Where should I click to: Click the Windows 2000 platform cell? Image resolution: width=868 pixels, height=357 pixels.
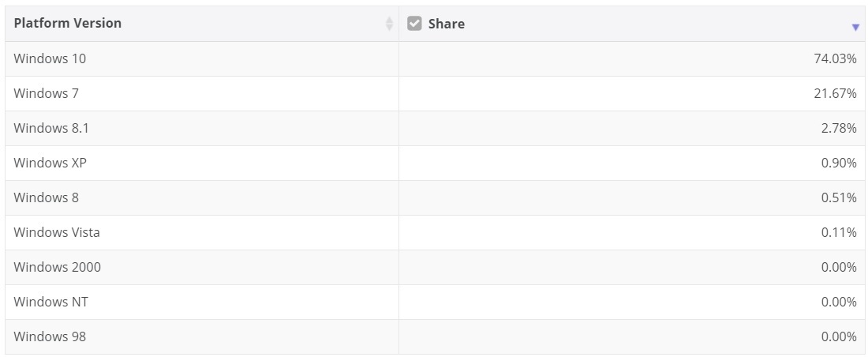pyautogui.click(x=58, y=267)
